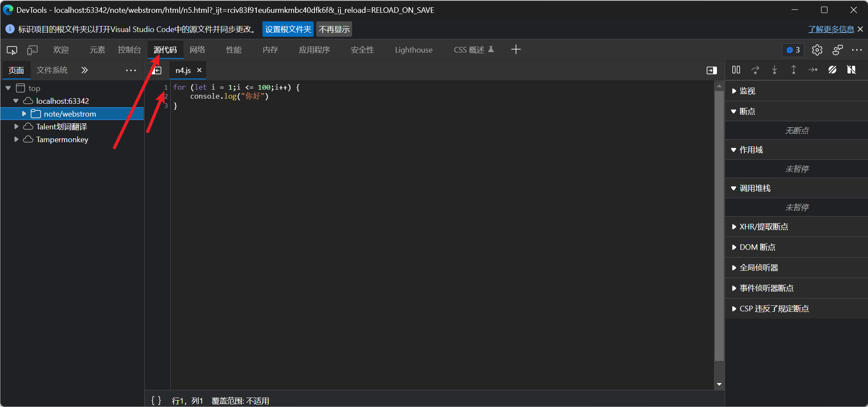
Task: Switch to the 网络 tab
Action: (197, 50)
